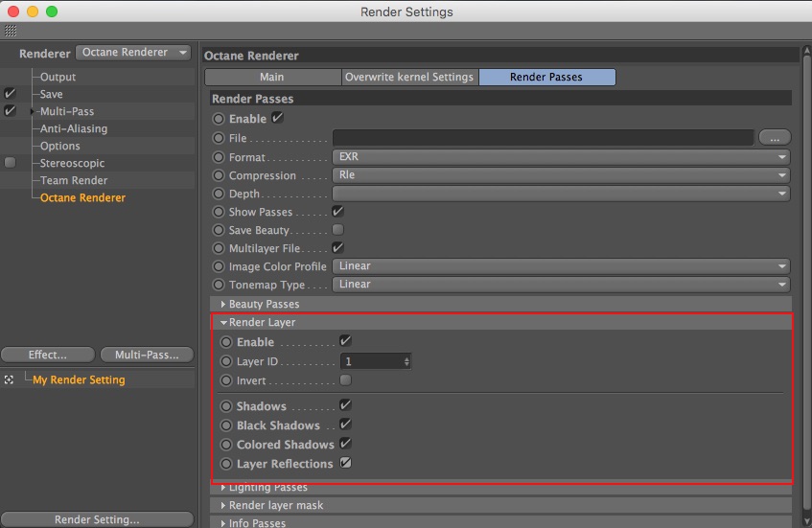Click the Multi-Pass... button
812x528 pixels.
[147, 355]
